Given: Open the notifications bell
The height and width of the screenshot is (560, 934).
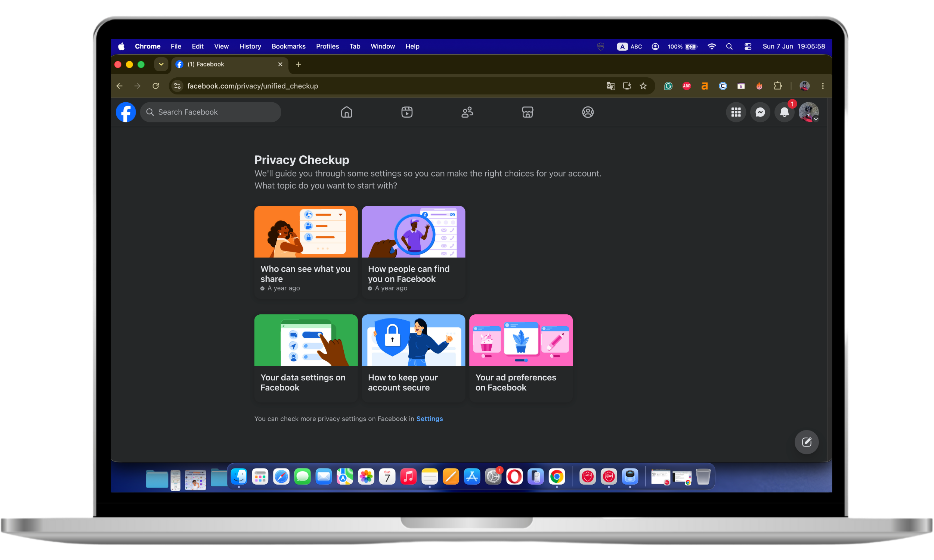Looking at the screenshot, I should (784, 112).
